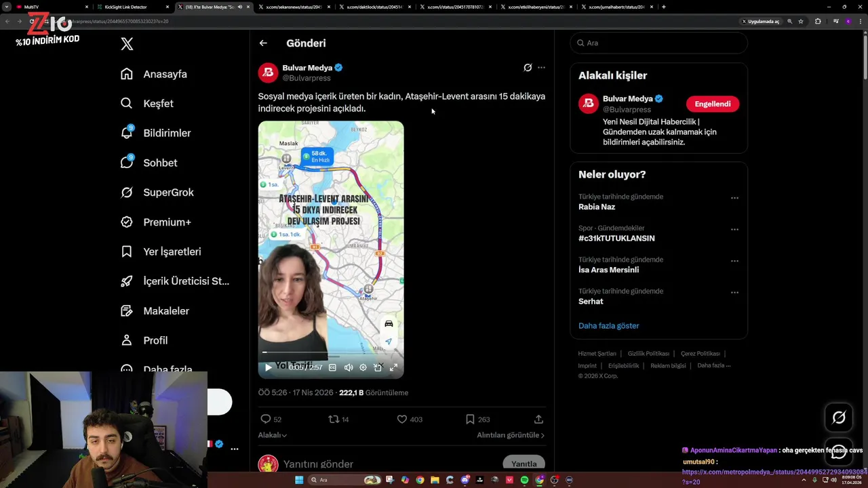The width and height of the screenshot is (868, 488).
Task: Switch to x.com/sekansnews tab
Action: click(293, 7)
